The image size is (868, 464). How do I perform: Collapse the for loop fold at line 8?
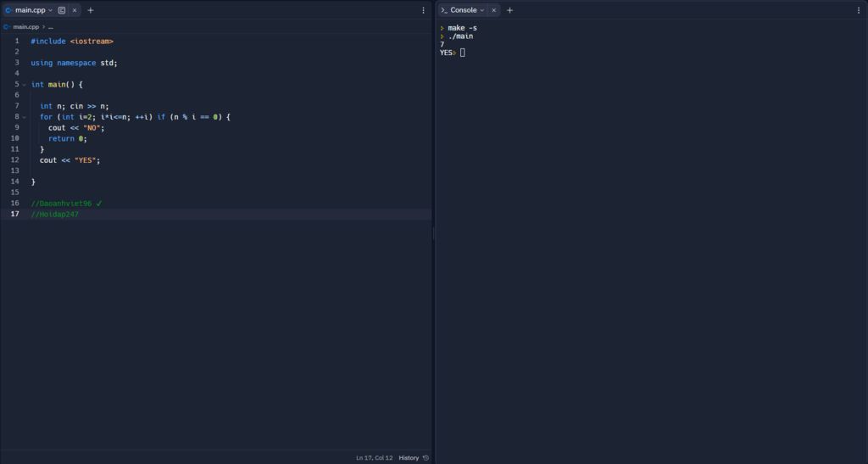(25, 117)
